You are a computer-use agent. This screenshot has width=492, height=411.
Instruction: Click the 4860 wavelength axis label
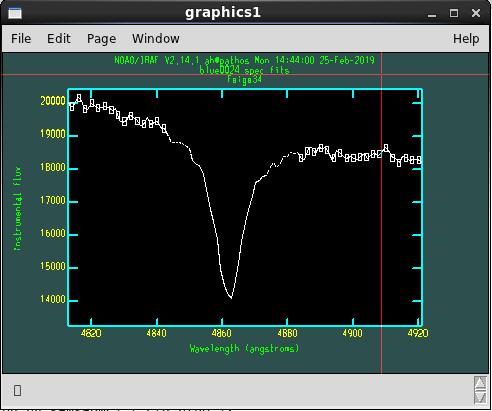(222, 333)
